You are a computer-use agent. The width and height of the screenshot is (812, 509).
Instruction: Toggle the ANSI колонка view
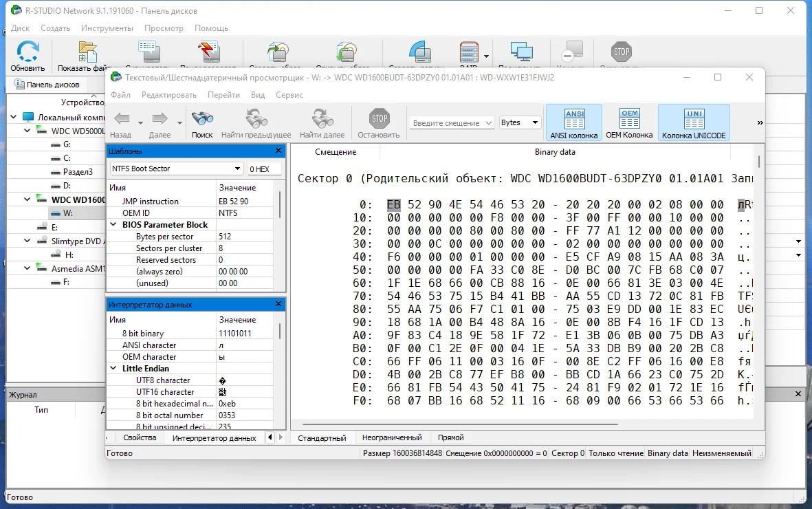pos(574,123)
